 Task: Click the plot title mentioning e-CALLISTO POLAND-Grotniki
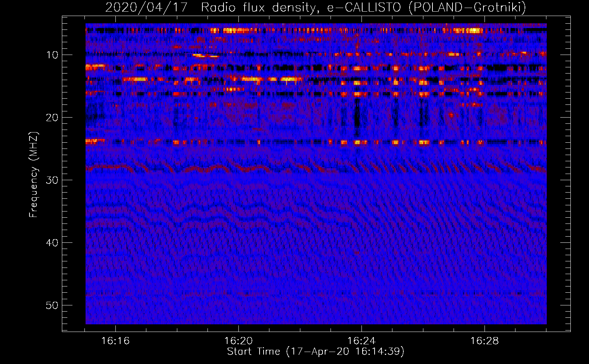[x=316, y=7]
